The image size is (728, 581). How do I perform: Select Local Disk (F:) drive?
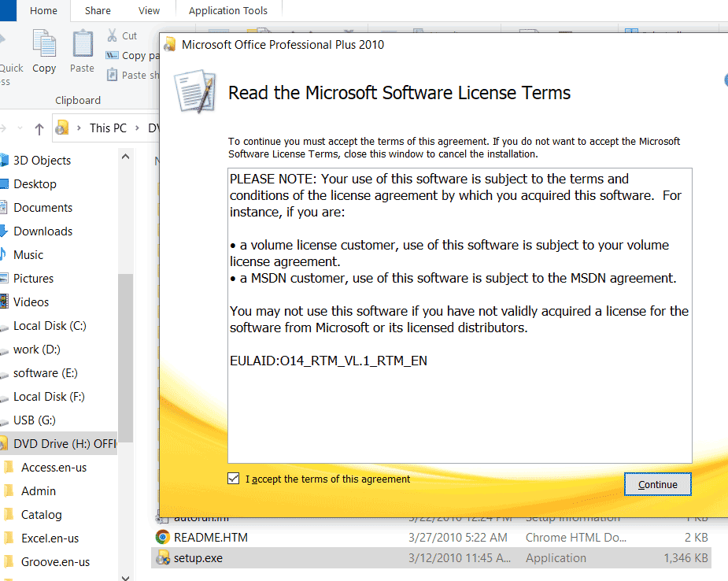pyautogui.click(x=49, y=397)
